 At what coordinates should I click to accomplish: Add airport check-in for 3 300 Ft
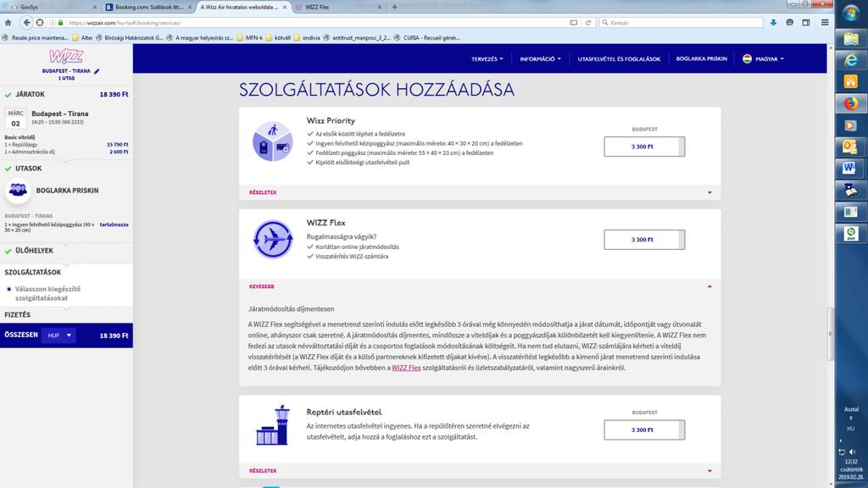pos(644,430)
